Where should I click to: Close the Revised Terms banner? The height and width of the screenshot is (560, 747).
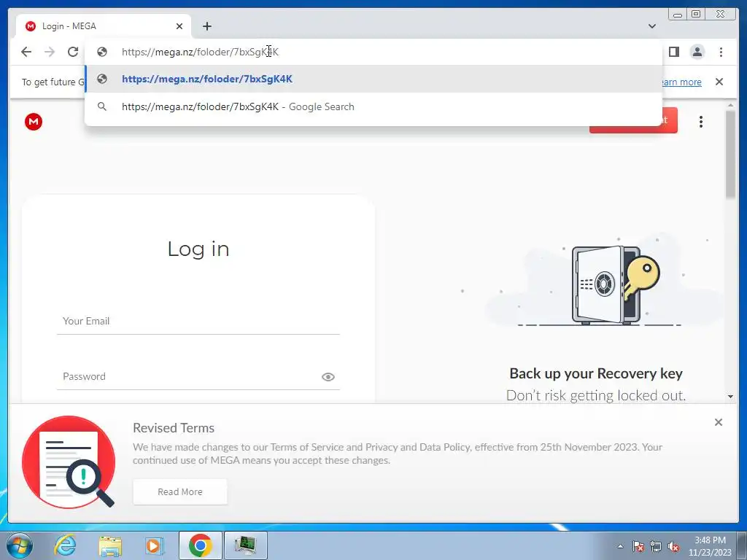click(x=719, y=422)
